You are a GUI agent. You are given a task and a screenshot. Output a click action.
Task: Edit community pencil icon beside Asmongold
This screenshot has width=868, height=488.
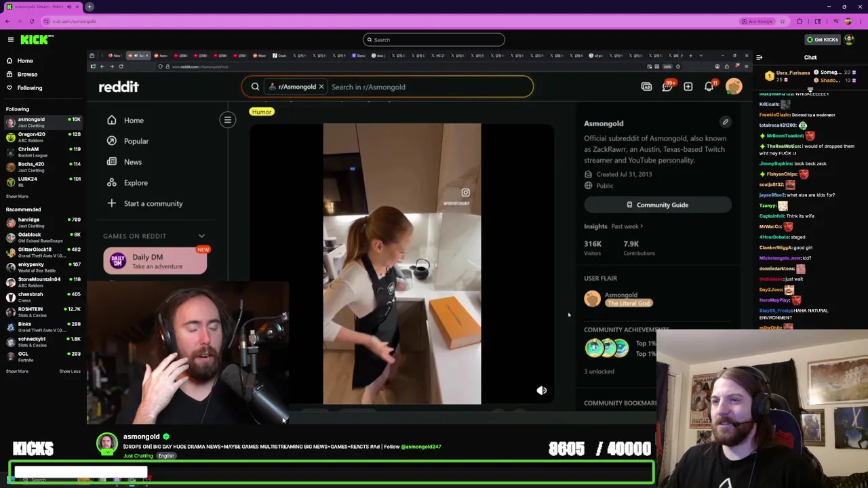725,123
